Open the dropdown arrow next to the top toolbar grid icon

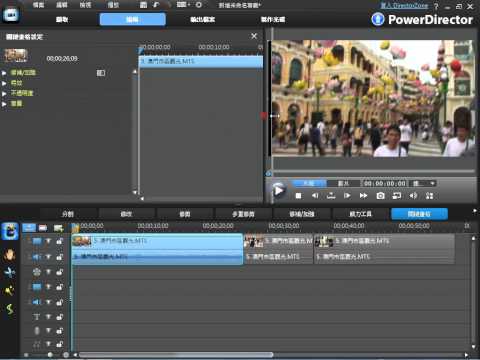pos(189,5)
